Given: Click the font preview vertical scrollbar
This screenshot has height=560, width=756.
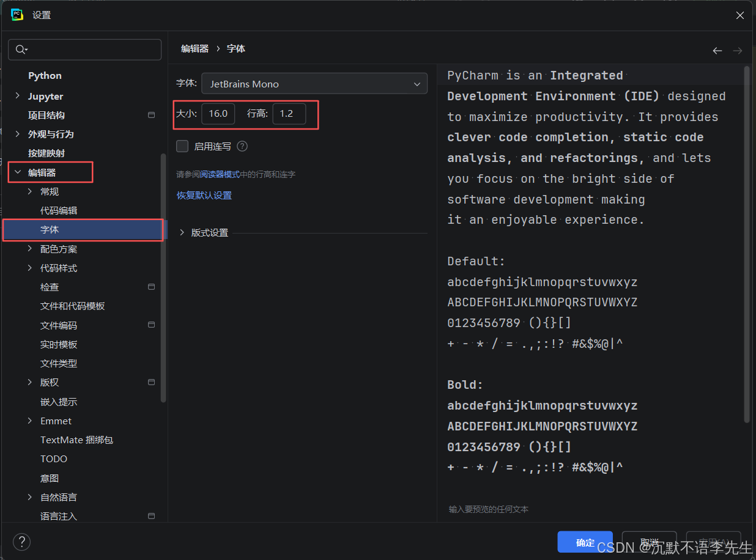Looking at the screenshot, I should pos(747,245).
